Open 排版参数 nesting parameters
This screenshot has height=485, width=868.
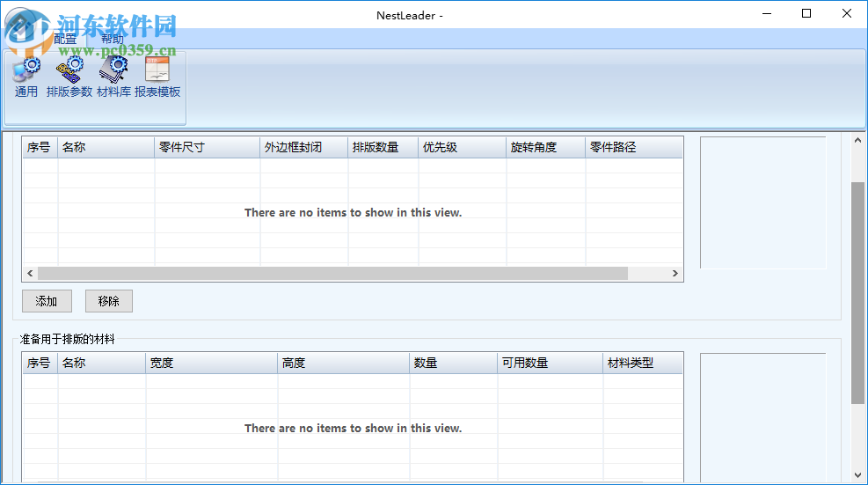click(69, 77)
